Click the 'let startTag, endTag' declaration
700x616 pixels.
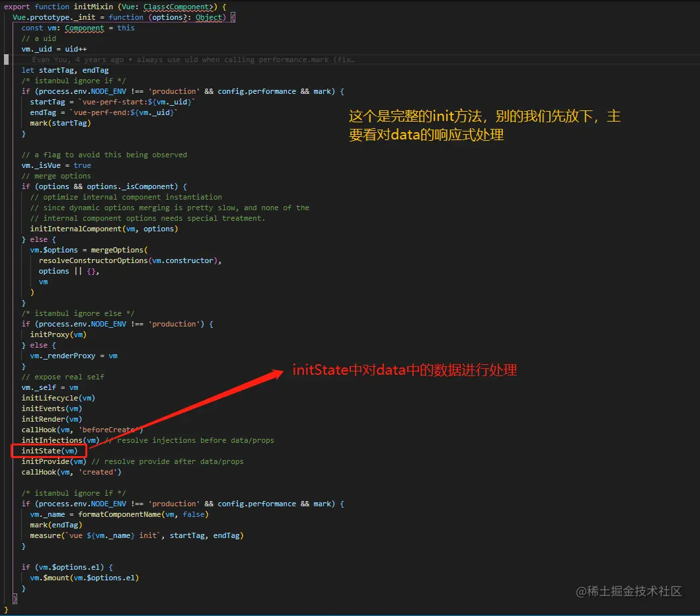tap(65, 70)
